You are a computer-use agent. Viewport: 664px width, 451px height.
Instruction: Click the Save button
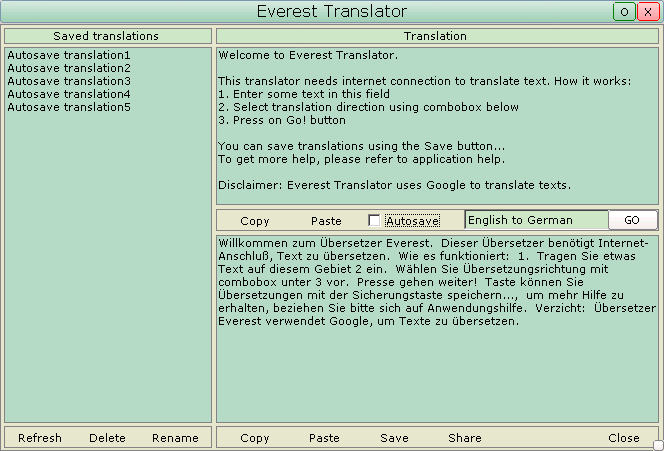pos(394,438)
